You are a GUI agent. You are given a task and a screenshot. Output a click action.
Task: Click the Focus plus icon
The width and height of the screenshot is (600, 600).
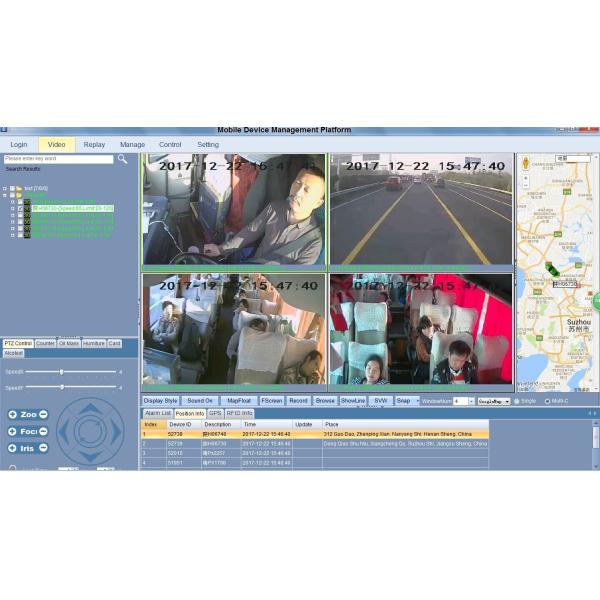(12, 432)
